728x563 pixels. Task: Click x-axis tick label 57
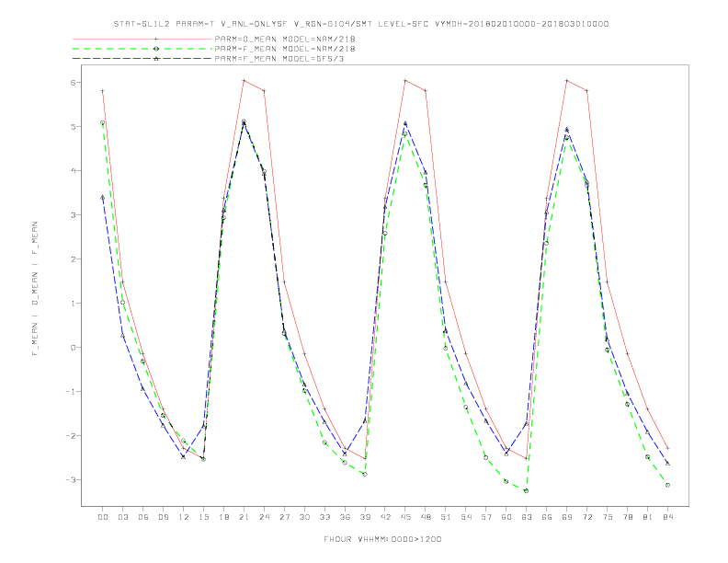click(486, 517)
